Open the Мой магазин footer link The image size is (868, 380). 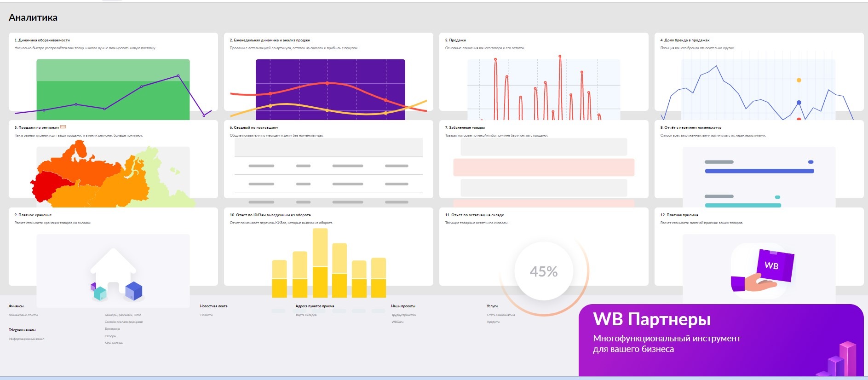tap(114, 343)
